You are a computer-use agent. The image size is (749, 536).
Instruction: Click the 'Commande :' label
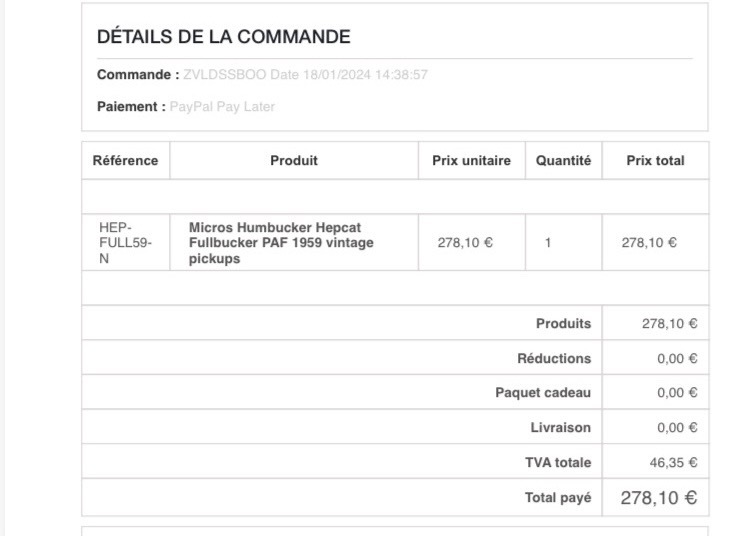(138, 75)
